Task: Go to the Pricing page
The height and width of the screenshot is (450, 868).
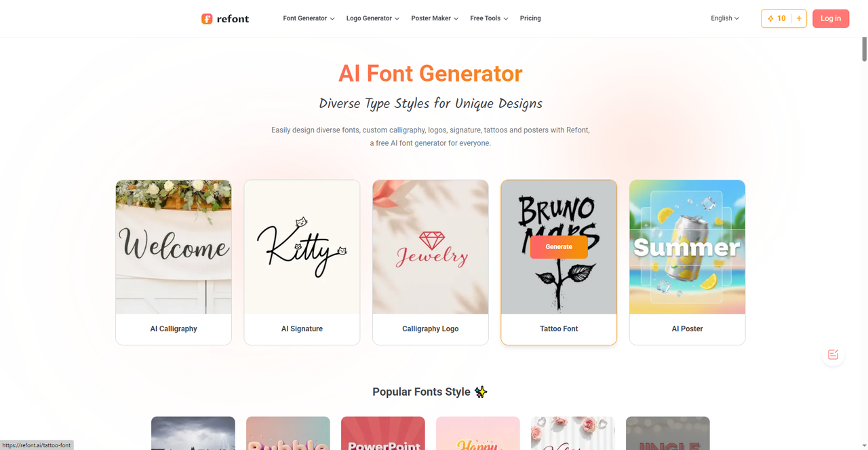Action: point(530,18)
